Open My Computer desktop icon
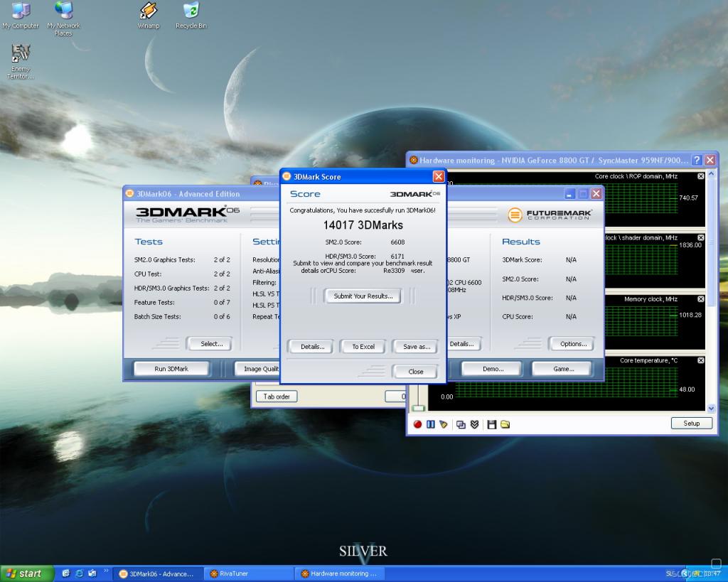The image size is (728, 582). click(x=21, y=16)
